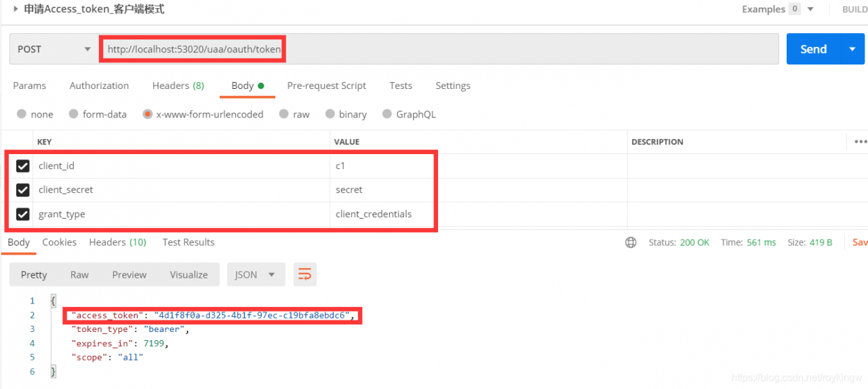The width and height of the screenshot is (868, 389).
Task: Click the grant_type key cell
Action: 181,214
